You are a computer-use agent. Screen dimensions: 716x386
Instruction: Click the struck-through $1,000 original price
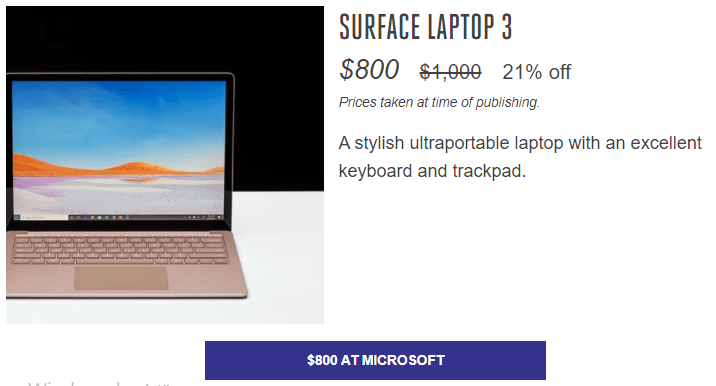pyautogui.click(x=450, y=72)
